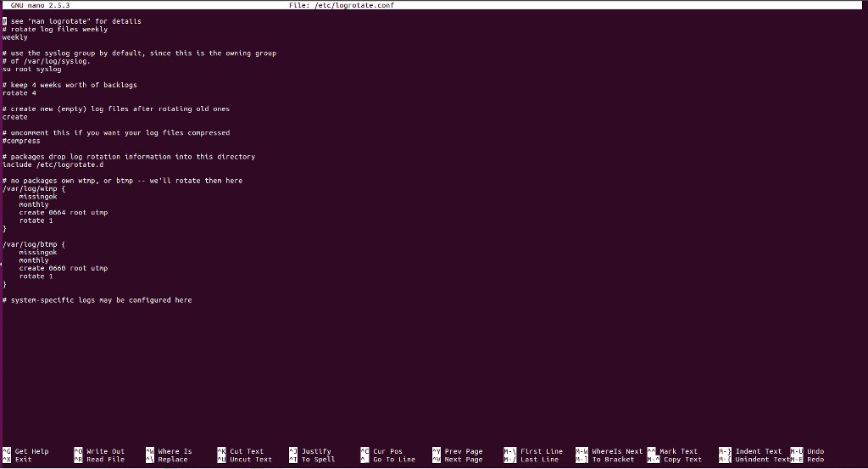Screen dimensions: 868x469
Task: Click 'missingok' inside the btmp block
Action: pyautogui.click(x=38, y=253)
